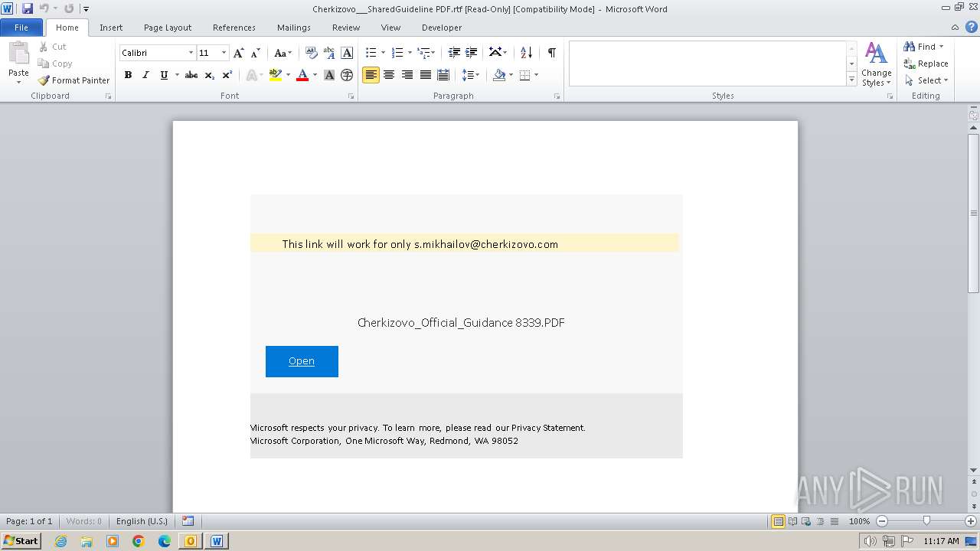Toggle Bold formatting

coord(128,75)
